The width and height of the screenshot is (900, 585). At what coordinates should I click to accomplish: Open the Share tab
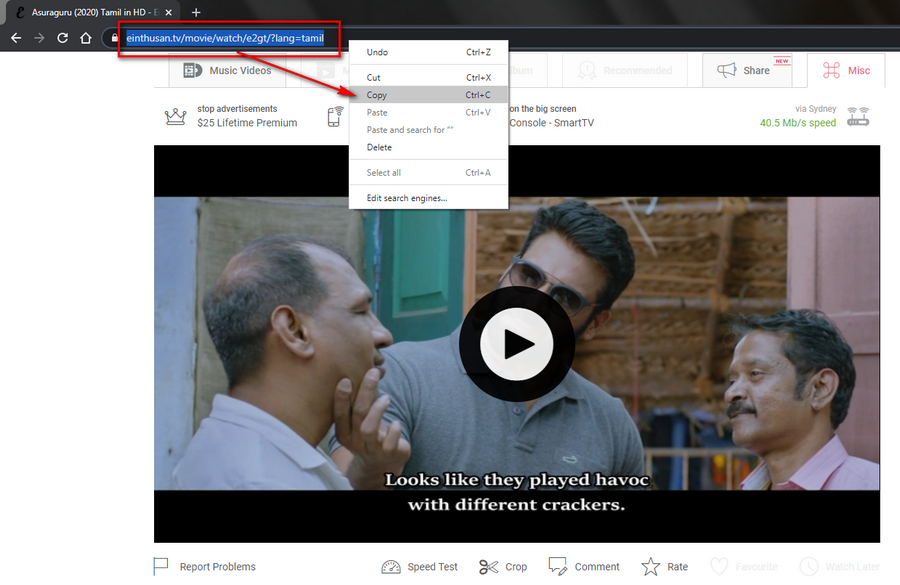747,71
